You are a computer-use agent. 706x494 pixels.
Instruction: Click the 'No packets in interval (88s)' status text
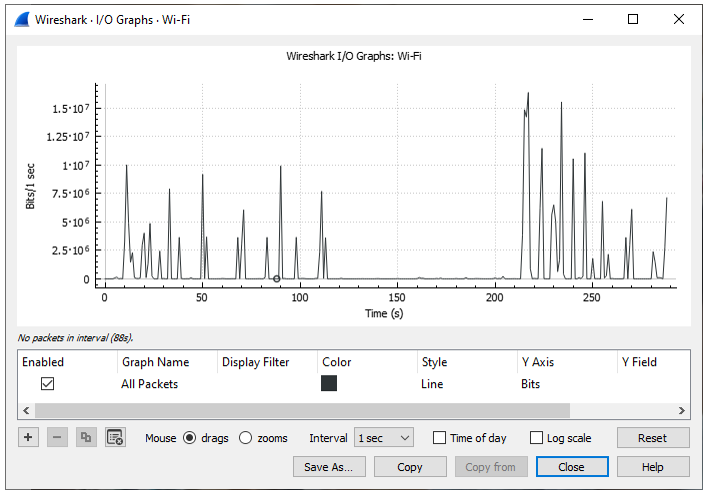[x=76, y=338]
